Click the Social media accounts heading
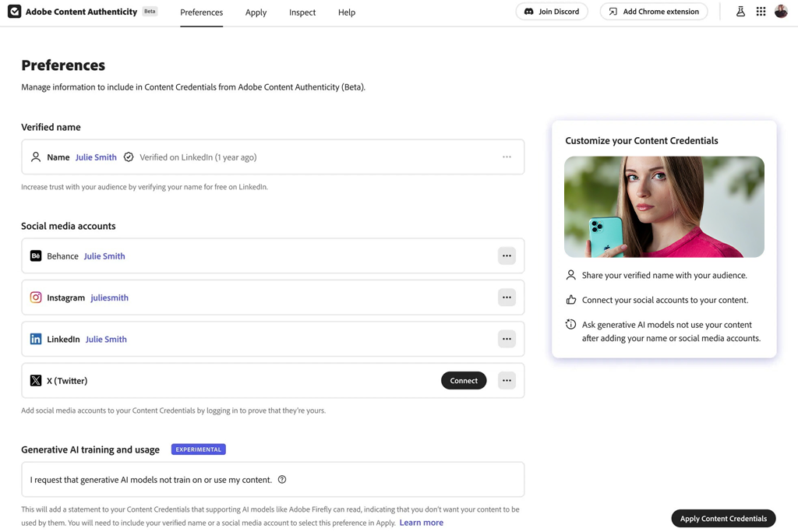This screenshot has height=532, width=798. pos(69,226)
